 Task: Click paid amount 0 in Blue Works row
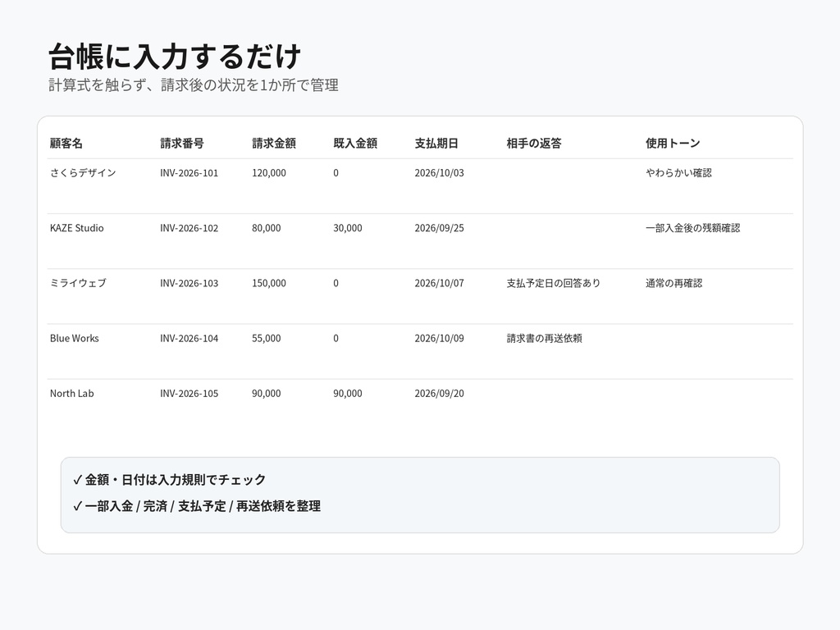tap(336, 339)
